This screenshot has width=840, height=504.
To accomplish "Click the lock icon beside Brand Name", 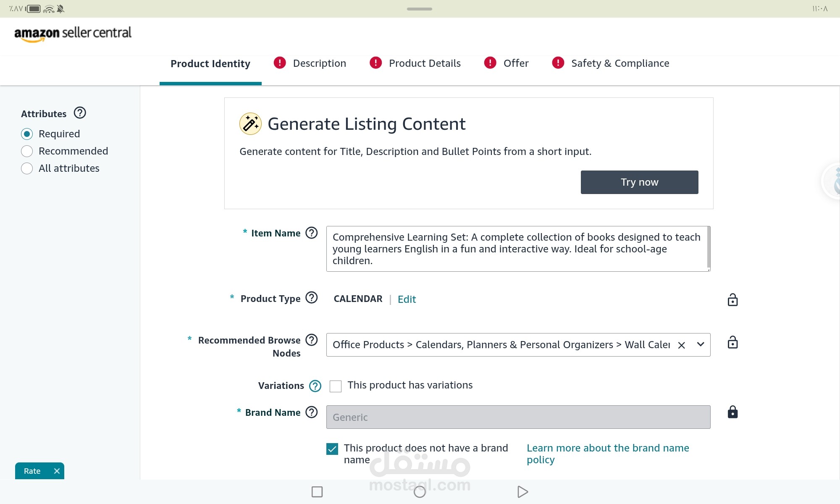I will 732,412.
